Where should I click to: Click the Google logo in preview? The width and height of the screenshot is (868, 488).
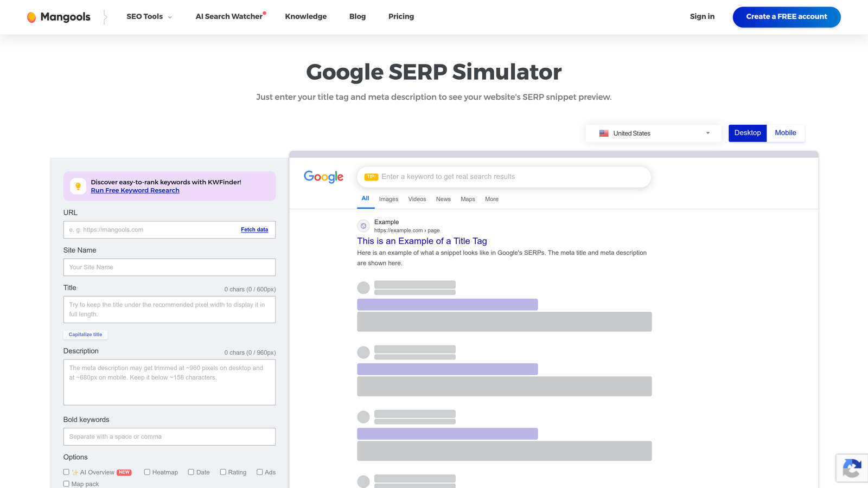pyautogui.click(x=324, y=177)
